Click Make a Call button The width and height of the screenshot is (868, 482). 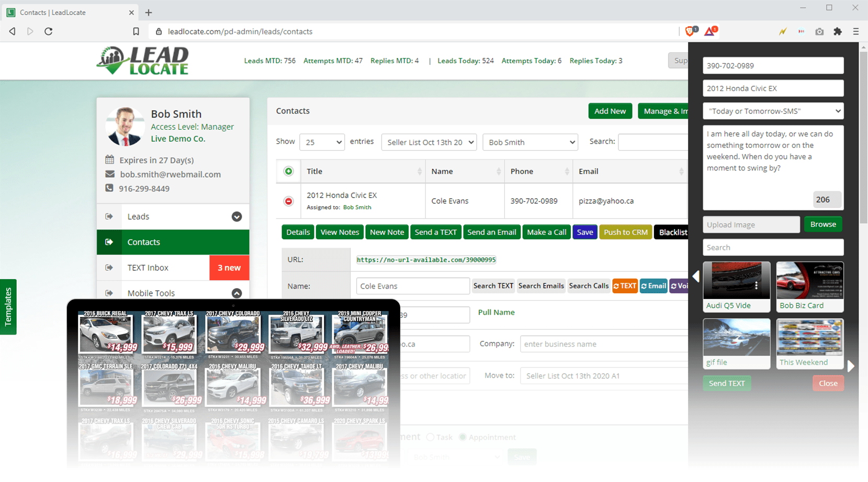[x=547, y=232]
